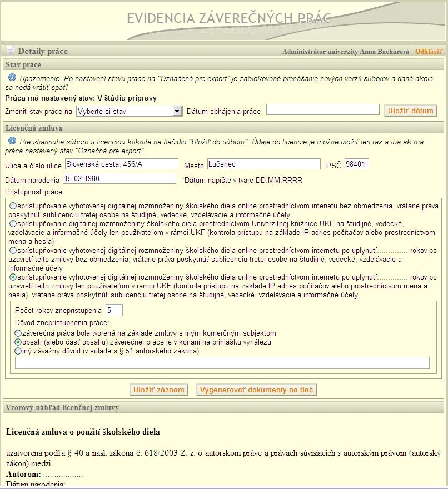Screen dimensions: 448x489
Task: Choose reason: iný závažný dôvod
Action: coord(18,351)
